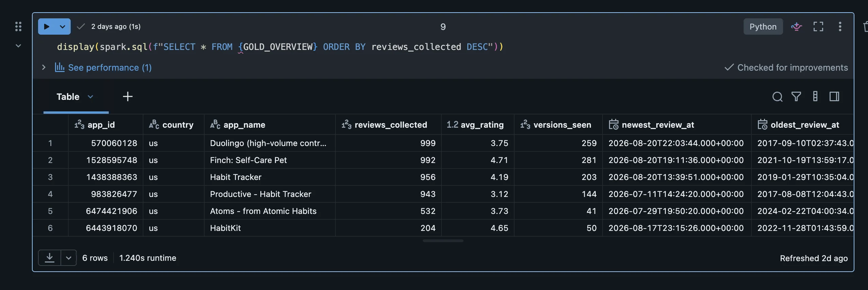Screen dimensions: 868x290
Task: Click the 1.240s runtime text
Action: coord(148,258)
